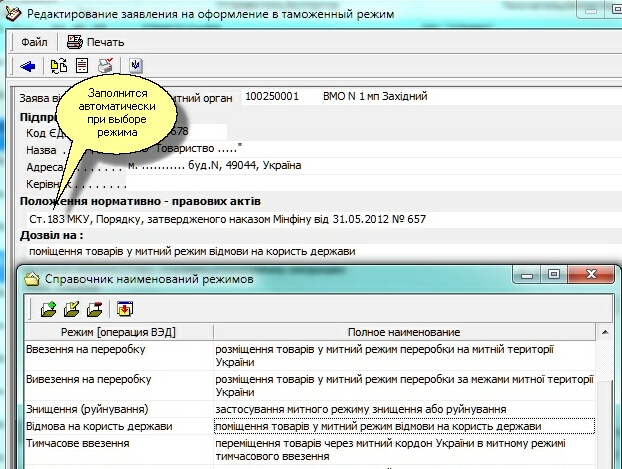Close the Справочник наименований режимов window
622x469 pixels.
point(591,275)
